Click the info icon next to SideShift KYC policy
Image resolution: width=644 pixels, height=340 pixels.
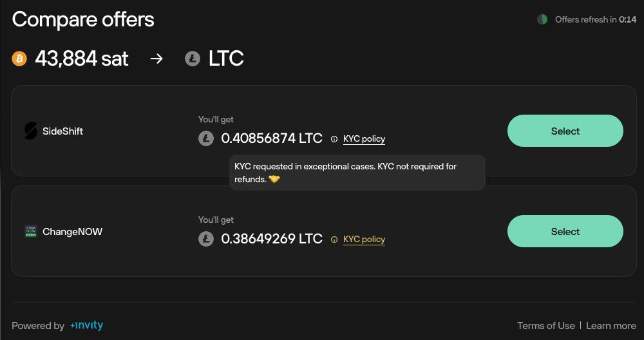pyautogui.click(x=334, y=139)
